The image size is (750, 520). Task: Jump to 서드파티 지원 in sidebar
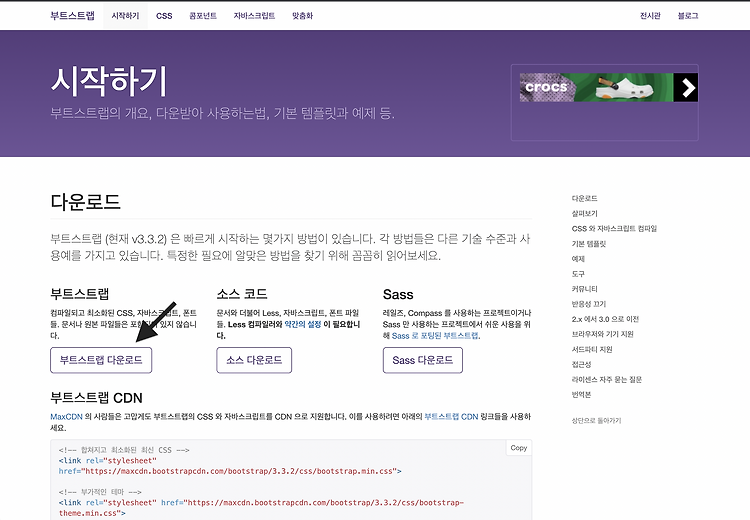pyautogui.click(x=592, y=349)
